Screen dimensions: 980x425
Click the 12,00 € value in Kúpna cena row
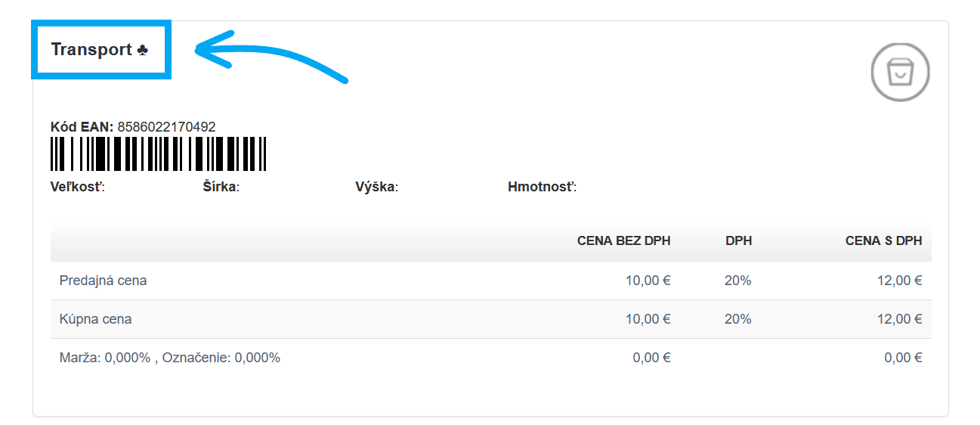(x=899, y=319)
